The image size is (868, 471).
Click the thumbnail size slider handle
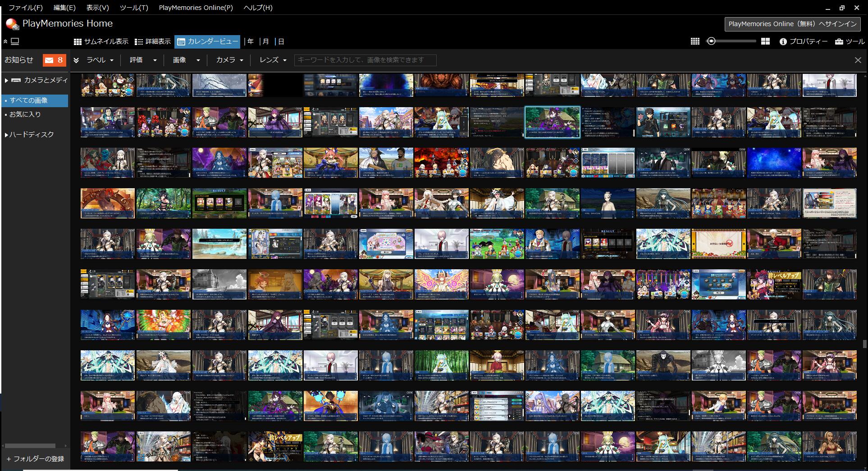click(x=711, y=41)
